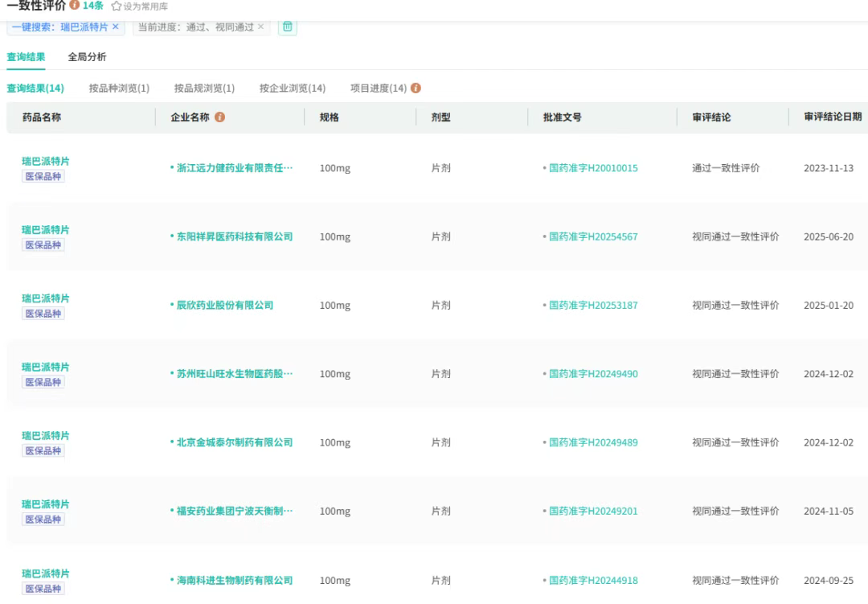Open the 按企业浏览(14) tab

(293, 88)
